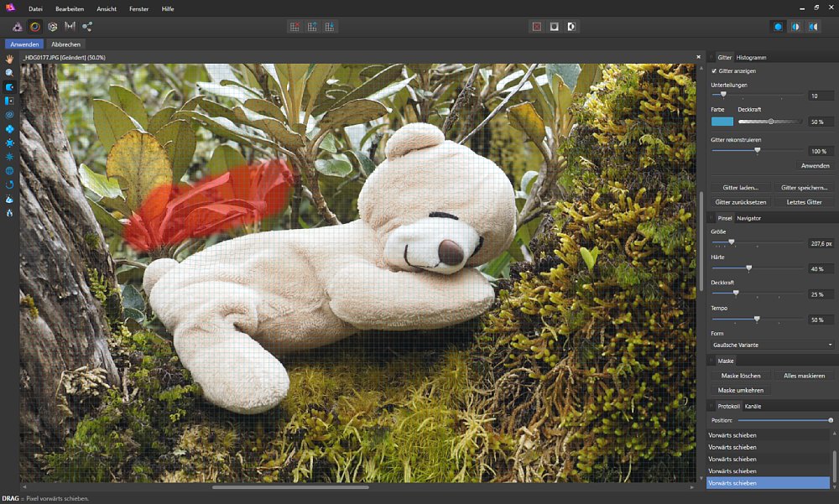Click 'Gitter laden...' button
This screenshot has width=839, height=504.
(741, 188)
